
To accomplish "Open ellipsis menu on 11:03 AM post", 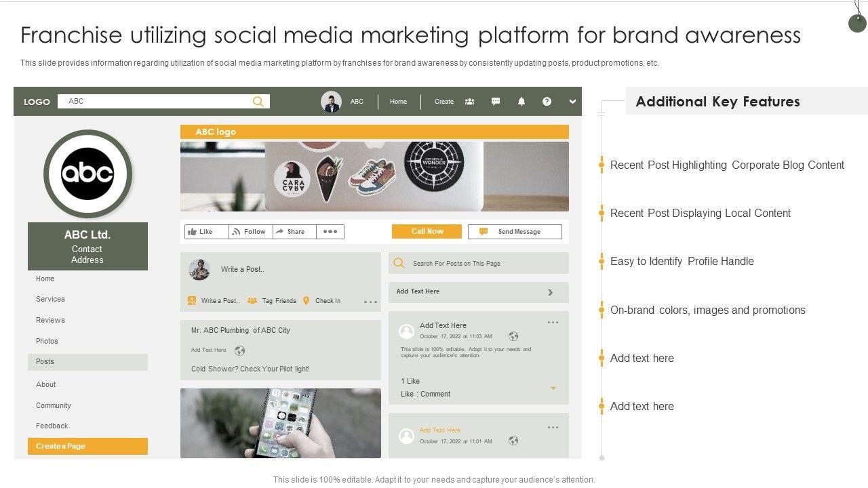I will point(553,323).
